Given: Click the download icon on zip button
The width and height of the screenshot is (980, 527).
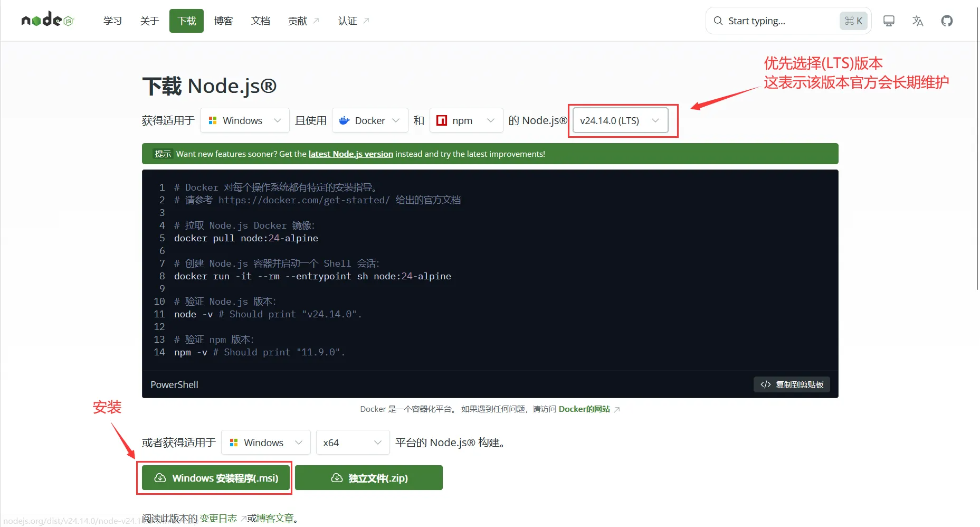Looking at the screenshot, I should point(337,478).
